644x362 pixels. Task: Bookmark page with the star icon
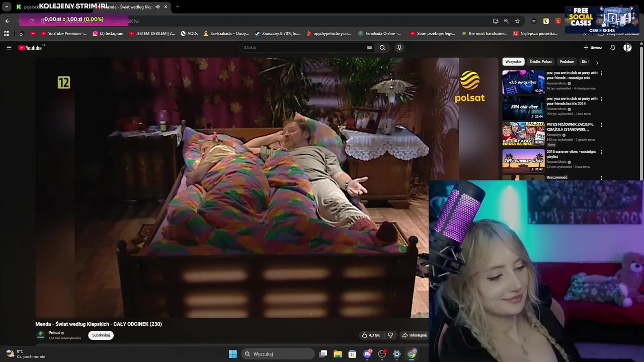tap(517, 21)
